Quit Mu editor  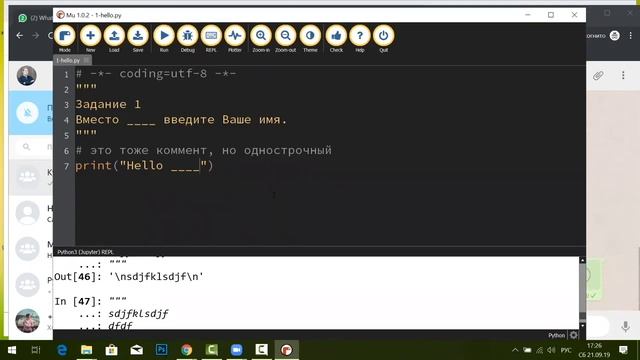[383, 38]
